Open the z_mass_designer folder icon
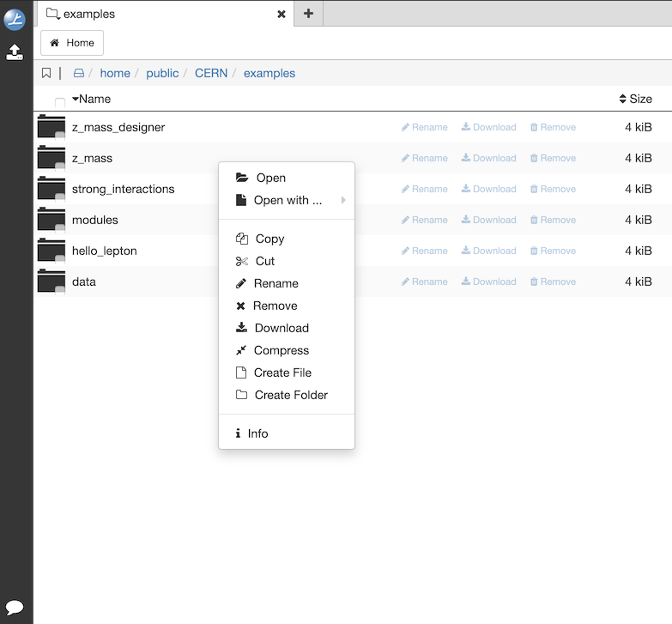This screenshot has width=672, height=624. [51, 127]
